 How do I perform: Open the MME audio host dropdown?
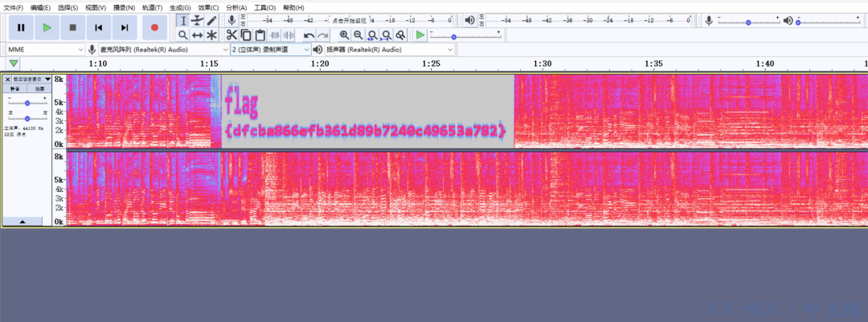click(x=44, y=50)
